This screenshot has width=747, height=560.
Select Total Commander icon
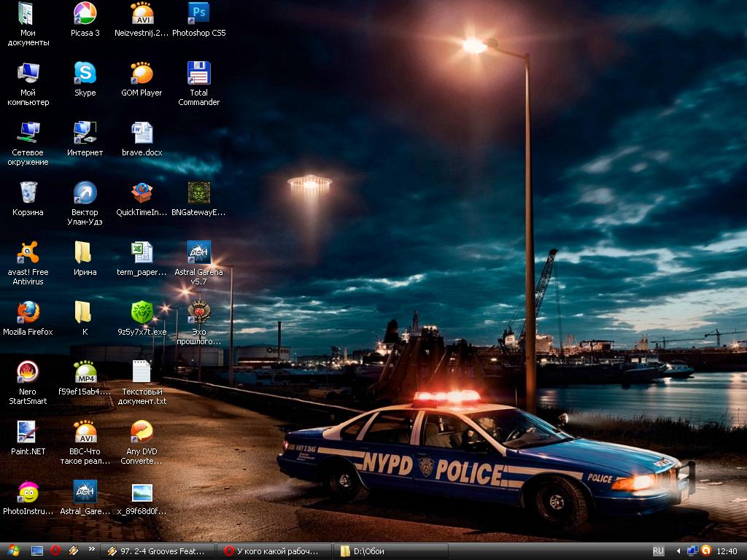click(198, 74)
